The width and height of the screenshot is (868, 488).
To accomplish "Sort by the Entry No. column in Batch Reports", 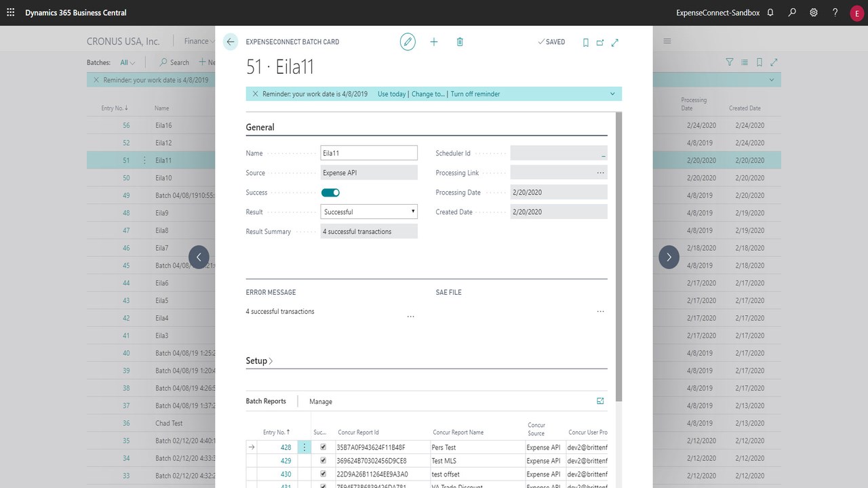I will pyautogui.click(x=277, y=432).
